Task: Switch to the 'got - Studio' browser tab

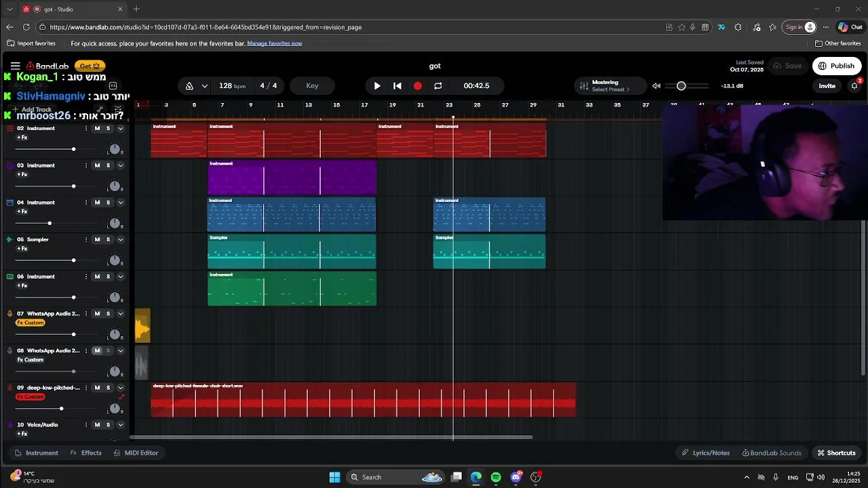Action: [73, 9]
